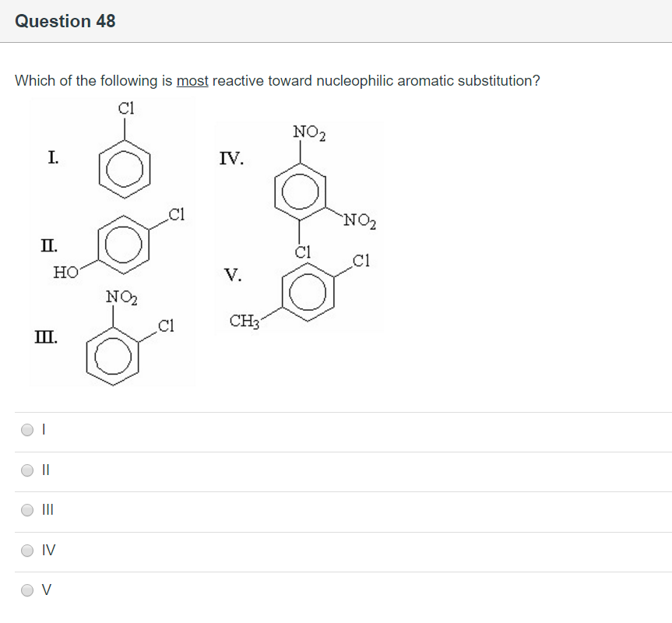Click the dinitrobenzene structure labeled IV

(x=301, y=191)
